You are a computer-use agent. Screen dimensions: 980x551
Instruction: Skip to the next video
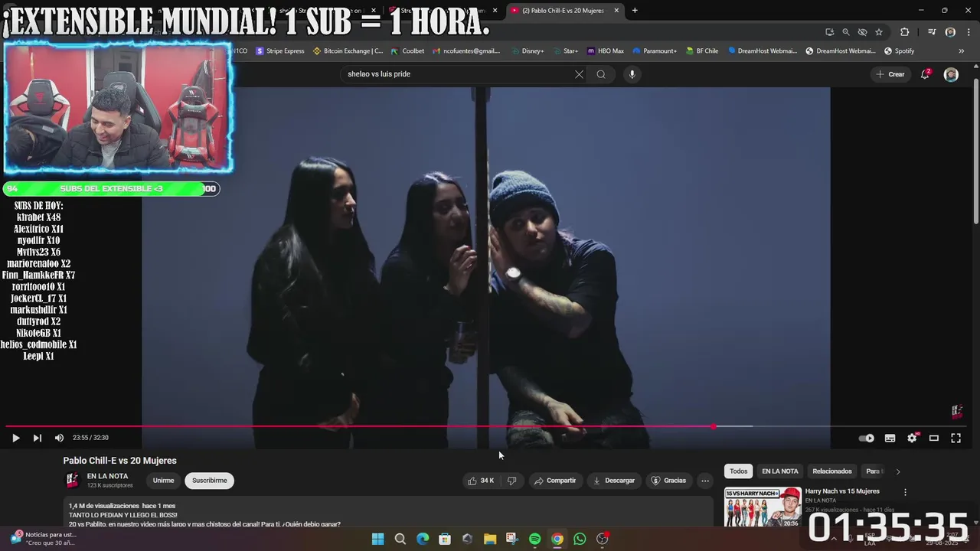37,438
